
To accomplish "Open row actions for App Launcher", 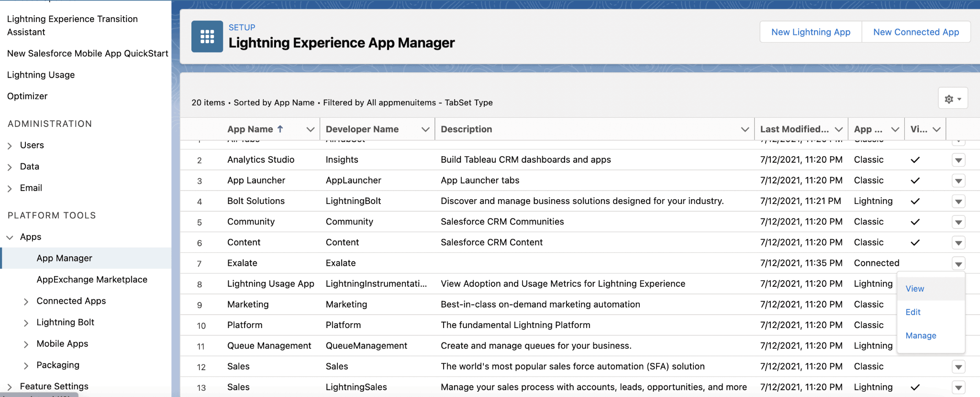I will pyautogui.click(x=958, y=181).
